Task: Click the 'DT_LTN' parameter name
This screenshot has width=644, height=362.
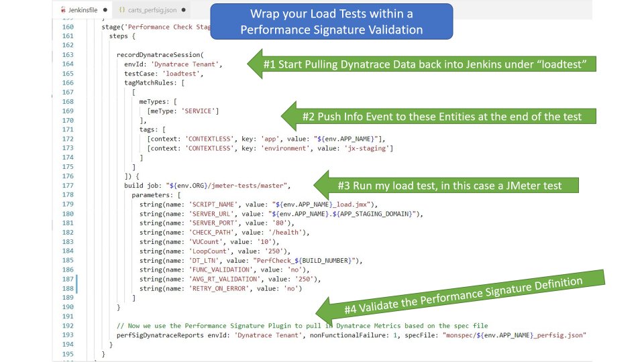Action: [x=204, y=261]
